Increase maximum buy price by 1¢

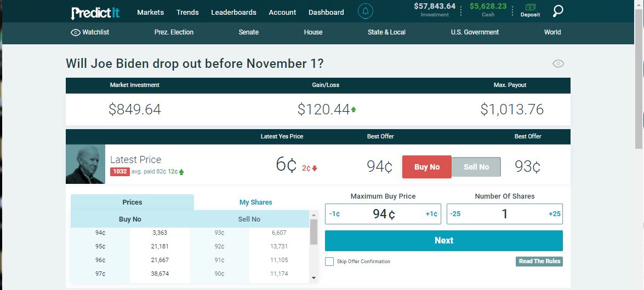click(432, 214)
